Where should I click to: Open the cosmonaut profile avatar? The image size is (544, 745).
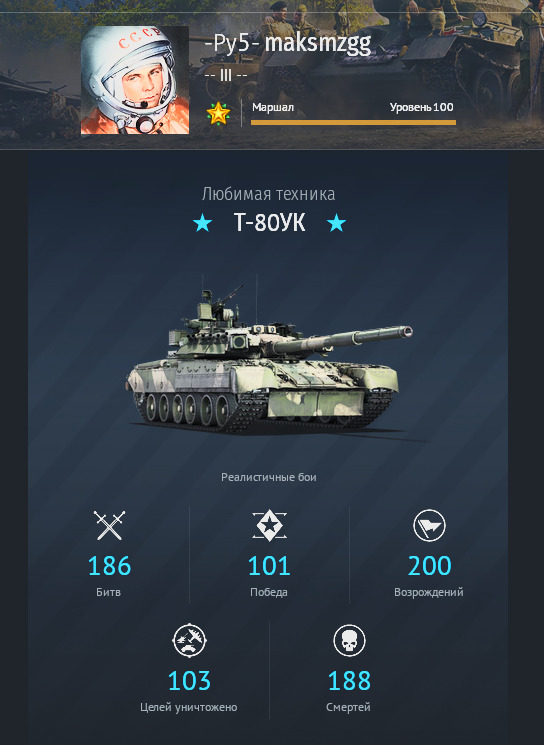coord(135,80)
